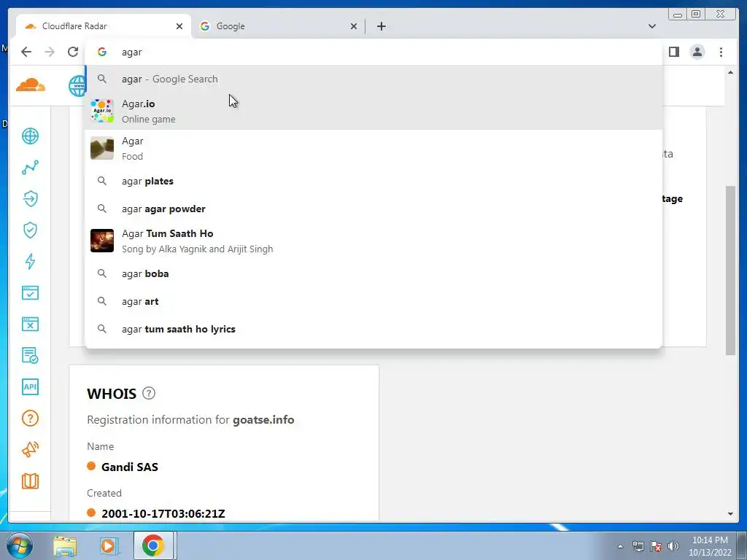This screenshot has height=560, width=747.
Task: Expand the tab search chevron
Action: pos(652,26)
